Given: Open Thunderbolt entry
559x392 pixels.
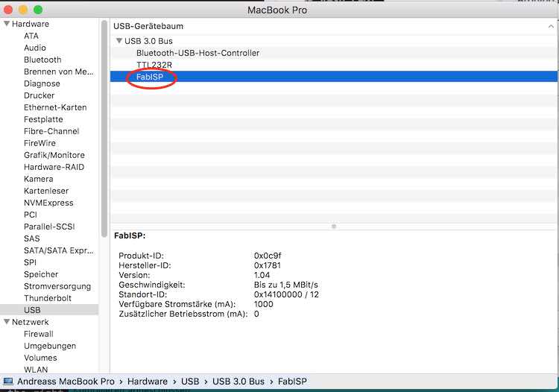Looking at the screenshot, I should (48, 298).
